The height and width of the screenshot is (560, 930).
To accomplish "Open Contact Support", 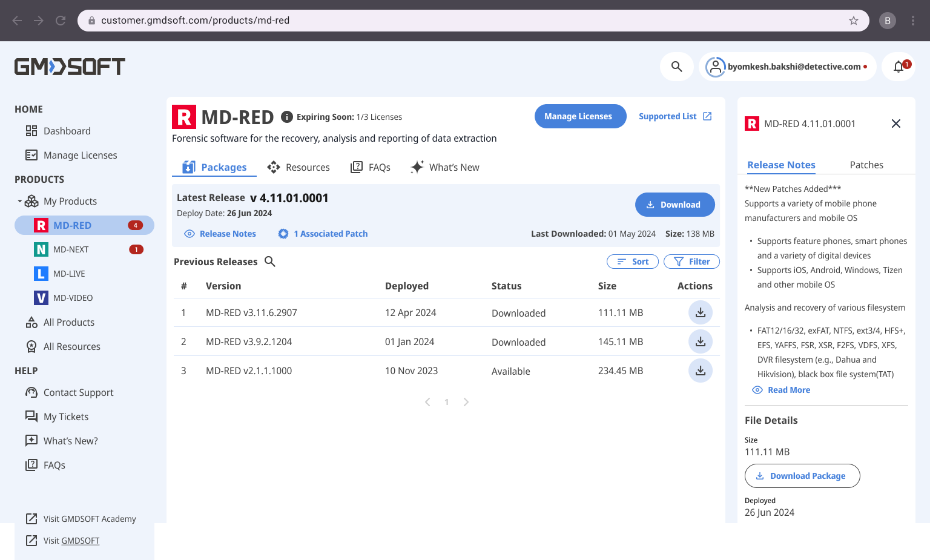I will (x=70, y=392).
